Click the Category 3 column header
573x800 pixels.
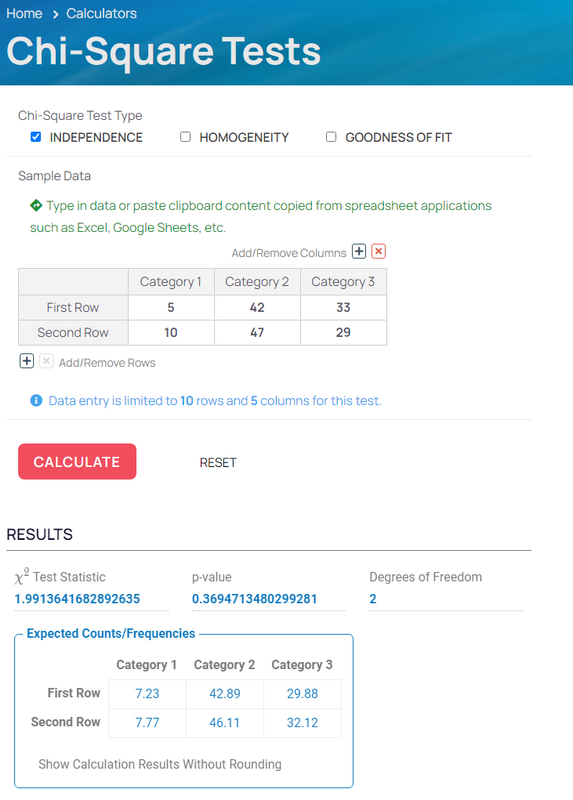(343, 282)
